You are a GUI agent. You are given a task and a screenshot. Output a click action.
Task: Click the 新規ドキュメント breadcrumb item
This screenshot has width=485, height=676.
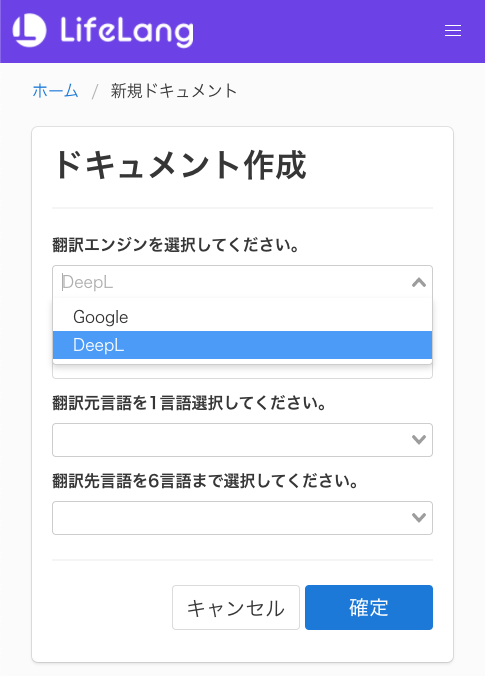[174, 91]
